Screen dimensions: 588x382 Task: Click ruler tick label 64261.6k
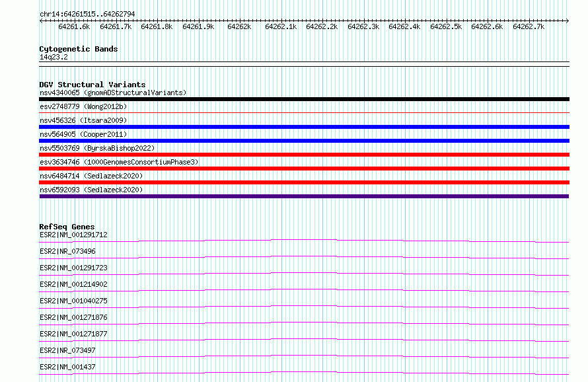74,27
